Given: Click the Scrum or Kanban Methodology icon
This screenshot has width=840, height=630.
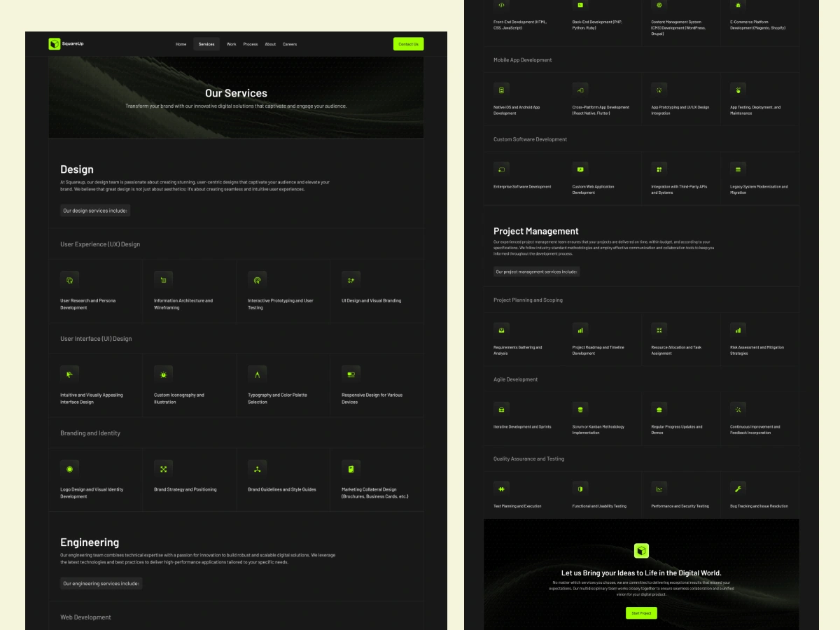Looking at the screenshot, I should (x=580, y=409).
